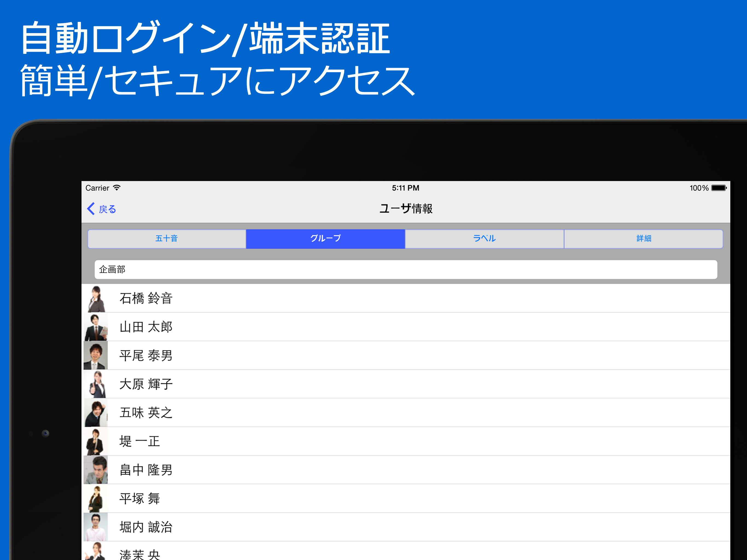Switch to the 詳細 tab
747x560 pixels.
(x=643, y=238)
